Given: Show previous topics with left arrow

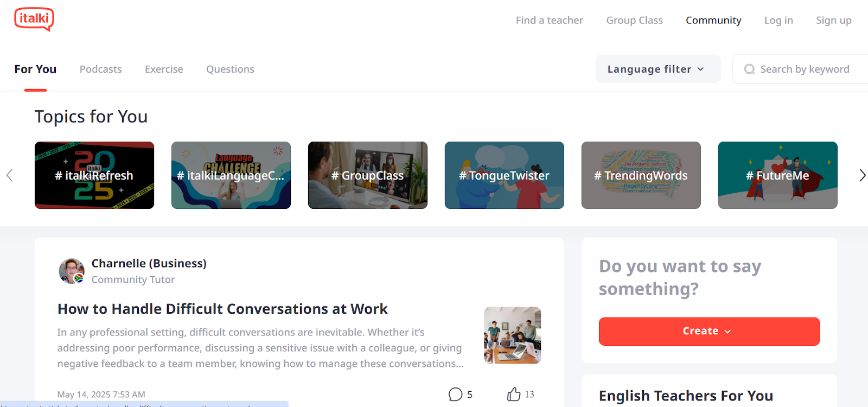Looking at the screenshot, I should [x=10, y=175].
